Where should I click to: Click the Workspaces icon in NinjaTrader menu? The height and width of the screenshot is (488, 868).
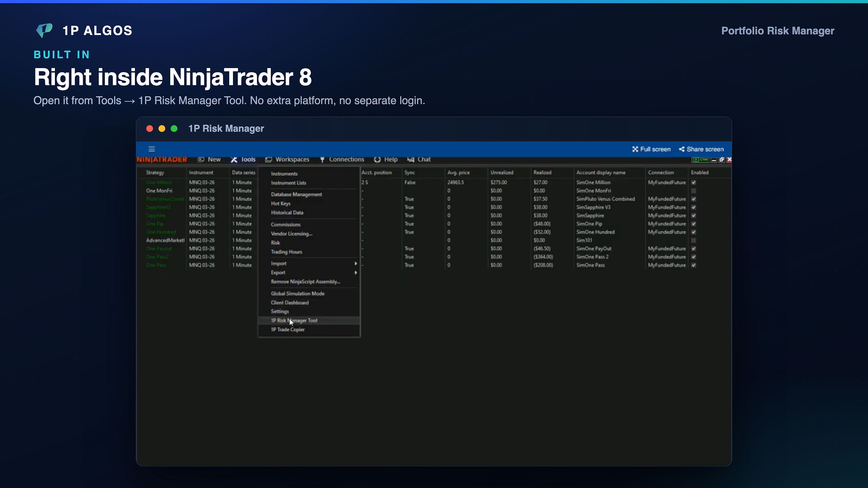(269, 160)
